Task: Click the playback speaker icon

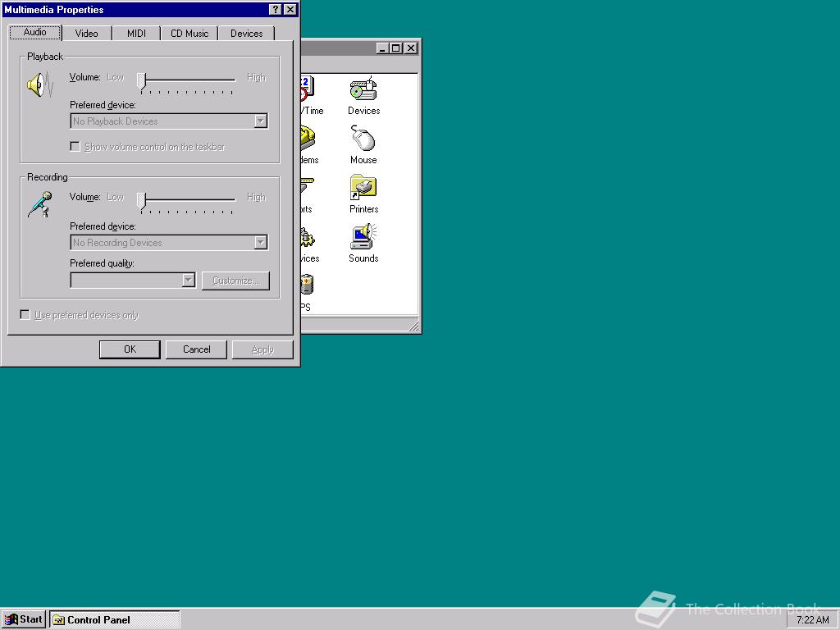Action: coord(41,84)
